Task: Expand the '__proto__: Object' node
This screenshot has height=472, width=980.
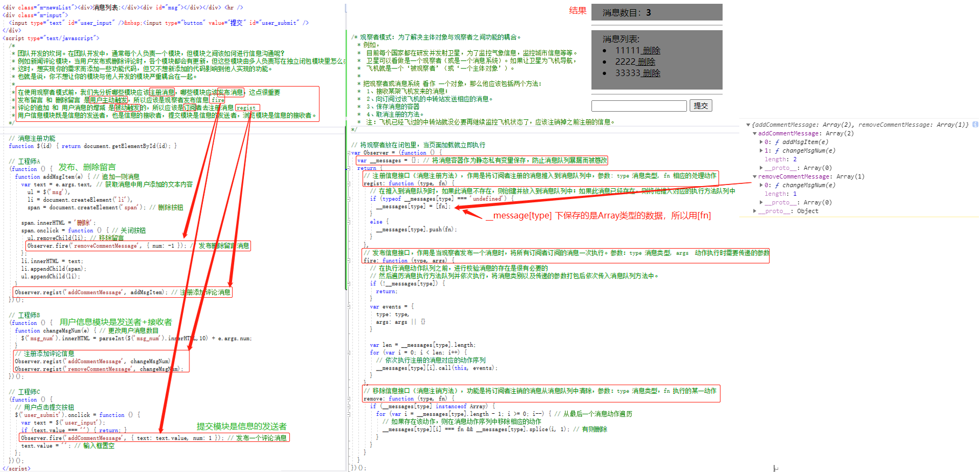Action: tap(755, 211)
